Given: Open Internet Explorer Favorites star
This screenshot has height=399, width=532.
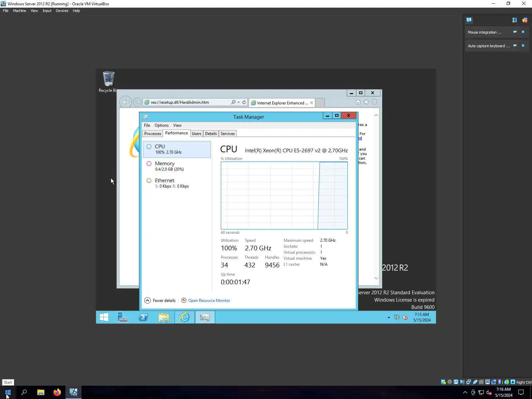Looking at the screenshot, I should (x=366, y=102).
